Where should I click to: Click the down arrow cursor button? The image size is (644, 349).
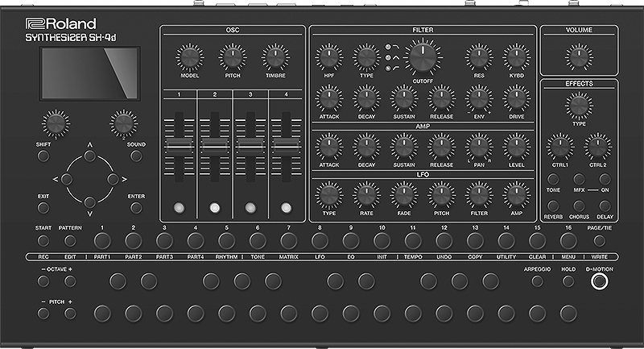click(x=90, y=202)
